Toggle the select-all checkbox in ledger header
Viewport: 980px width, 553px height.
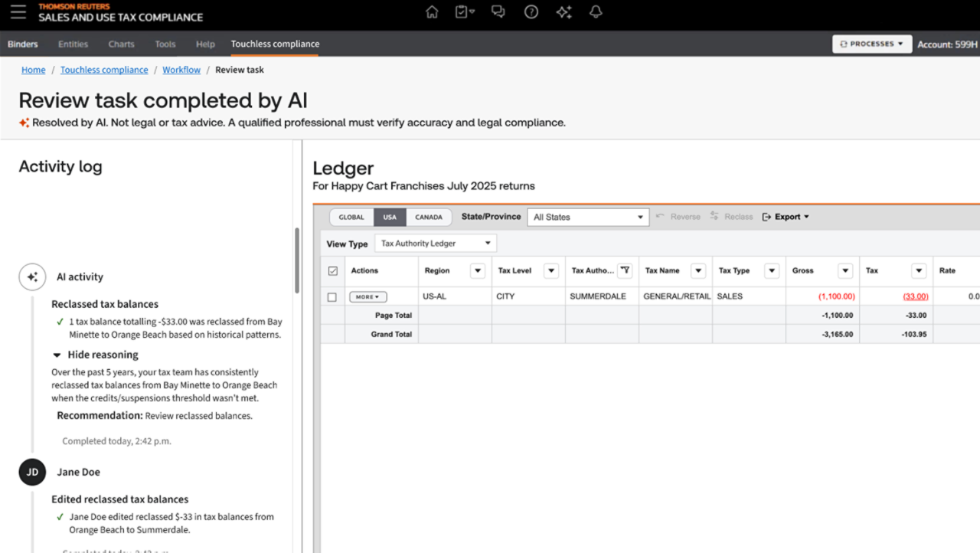(332, 271)
